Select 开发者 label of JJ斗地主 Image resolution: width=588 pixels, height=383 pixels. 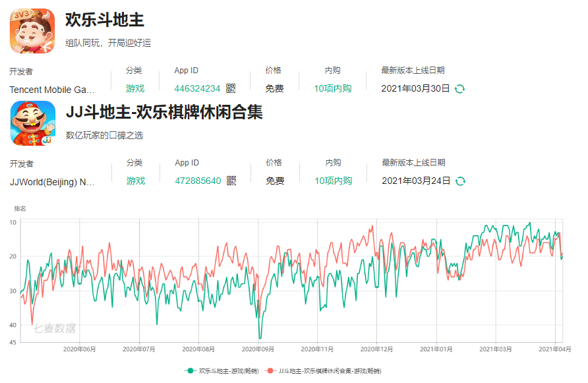click(22, 164)
